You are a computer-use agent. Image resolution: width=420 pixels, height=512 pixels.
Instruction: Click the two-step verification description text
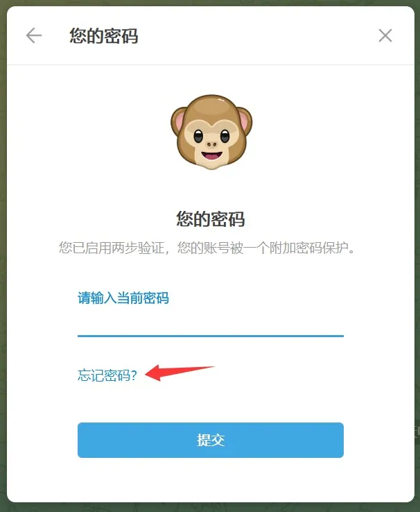(207, 248)
